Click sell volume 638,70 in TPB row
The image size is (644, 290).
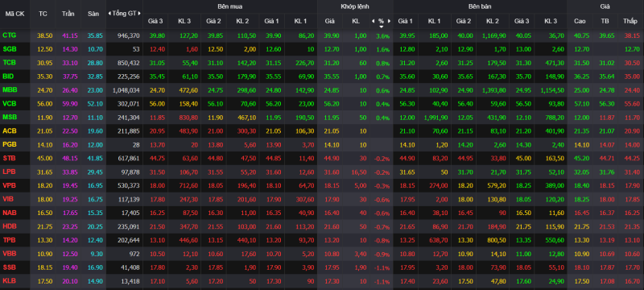[438, 240]
